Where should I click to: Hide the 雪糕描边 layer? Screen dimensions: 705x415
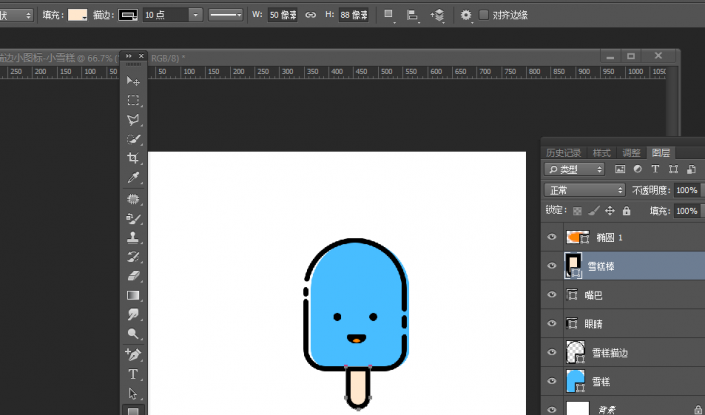point(552,352)
